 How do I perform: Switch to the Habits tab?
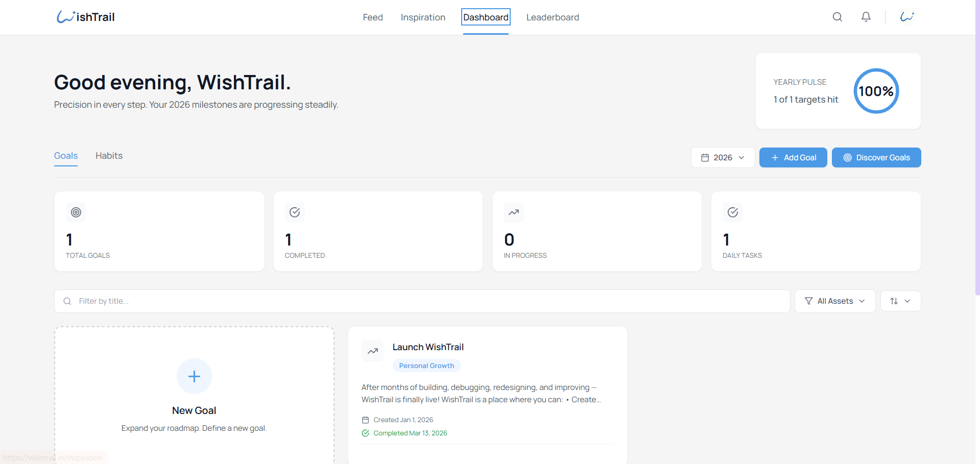108,156
